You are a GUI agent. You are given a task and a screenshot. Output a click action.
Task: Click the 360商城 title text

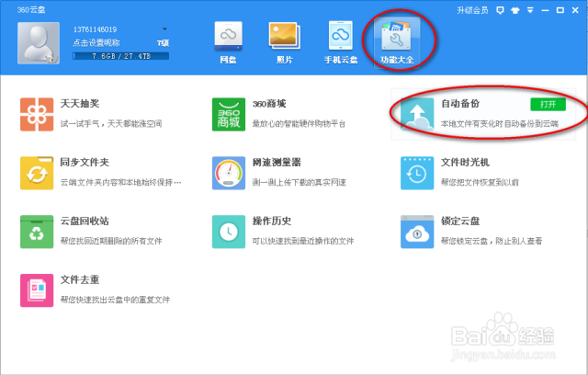[269, 104]
